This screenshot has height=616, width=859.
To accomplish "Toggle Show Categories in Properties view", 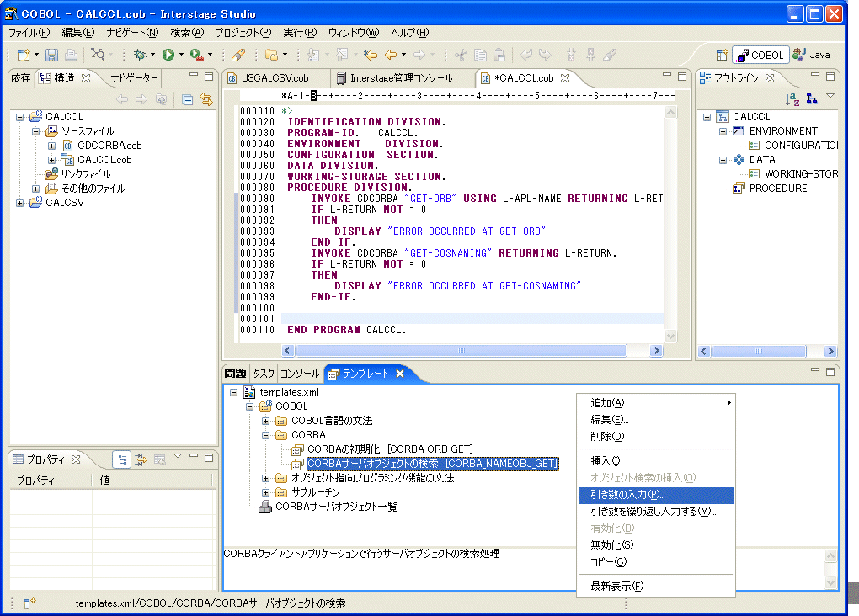I will (122, 460).
